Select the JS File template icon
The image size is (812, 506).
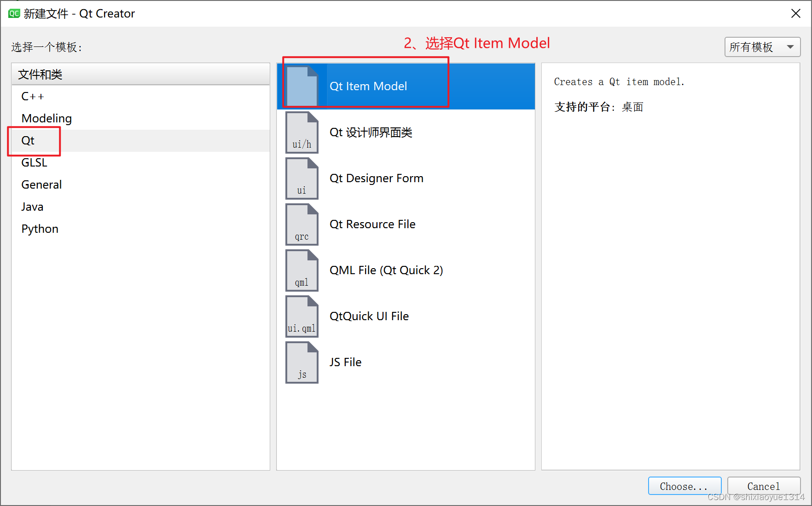302,362
